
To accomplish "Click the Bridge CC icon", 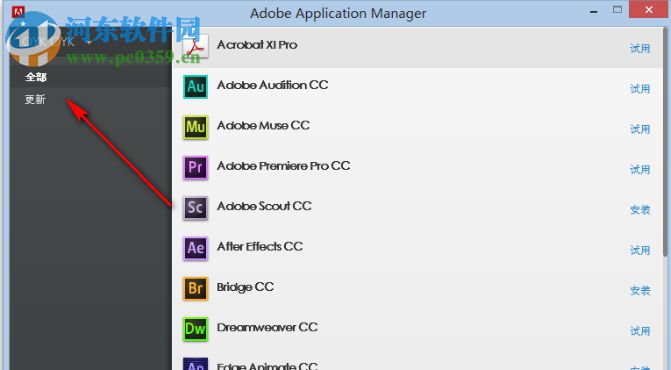I will [196, 288].
